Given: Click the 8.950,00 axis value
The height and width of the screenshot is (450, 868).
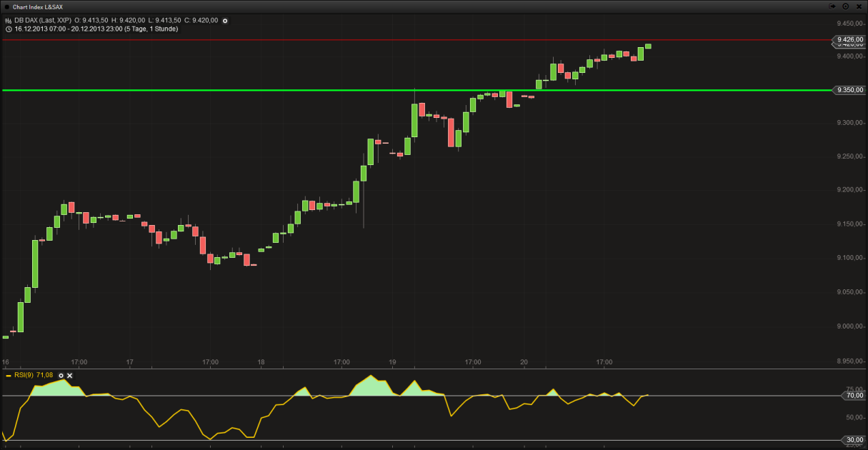Looking at the screenshot, I should (849, 361).
